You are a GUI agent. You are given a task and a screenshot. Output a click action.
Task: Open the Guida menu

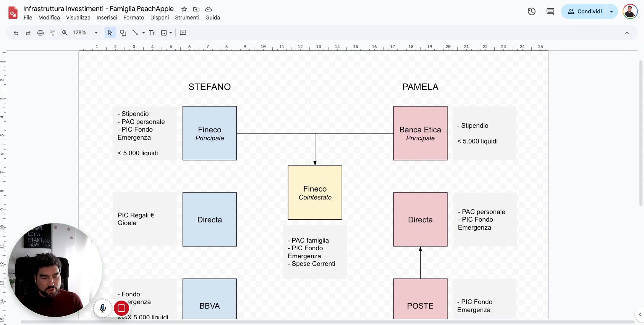(213, 18)
